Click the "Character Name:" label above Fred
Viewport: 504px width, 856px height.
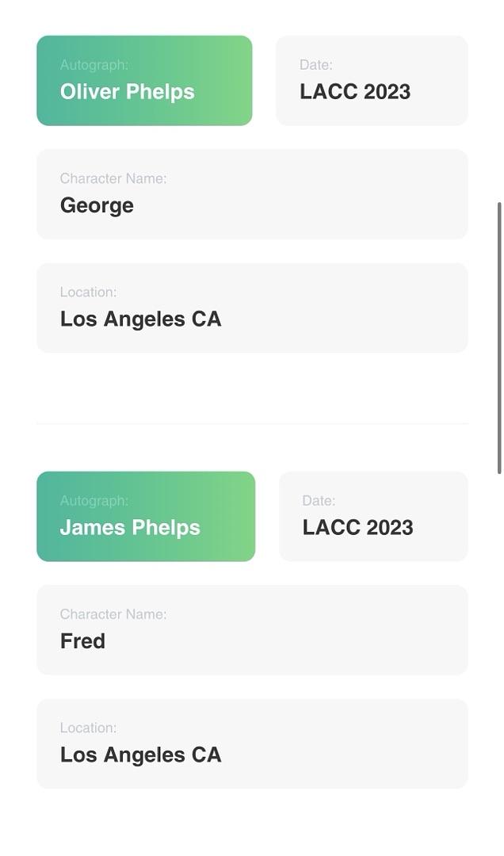[113, 614]
